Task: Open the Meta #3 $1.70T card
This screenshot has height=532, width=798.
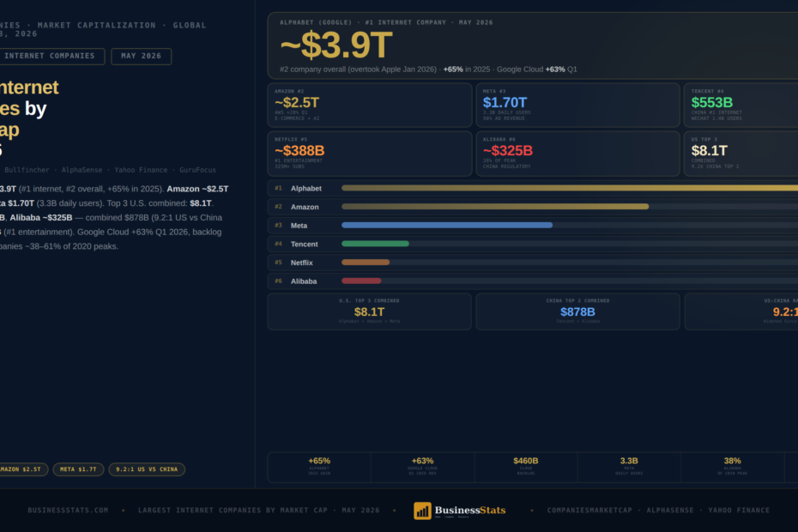Action: (577, 105)
